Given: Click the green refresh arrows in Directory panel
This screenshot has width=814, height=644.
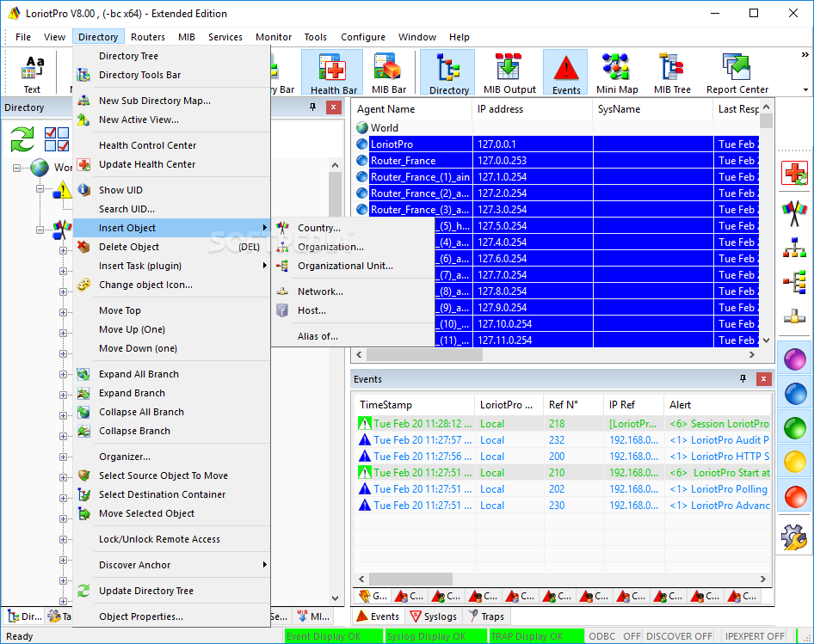Looking at the screenshot, I should click(x=22, y=139).
